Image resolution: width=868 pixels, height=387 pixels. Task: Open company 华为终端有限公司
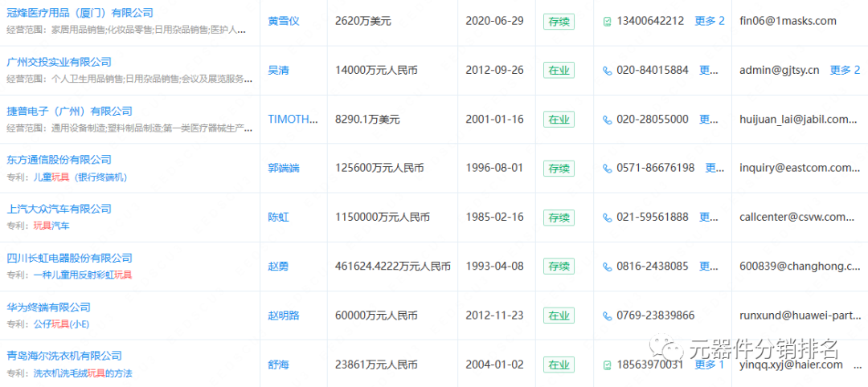point(48,308)
